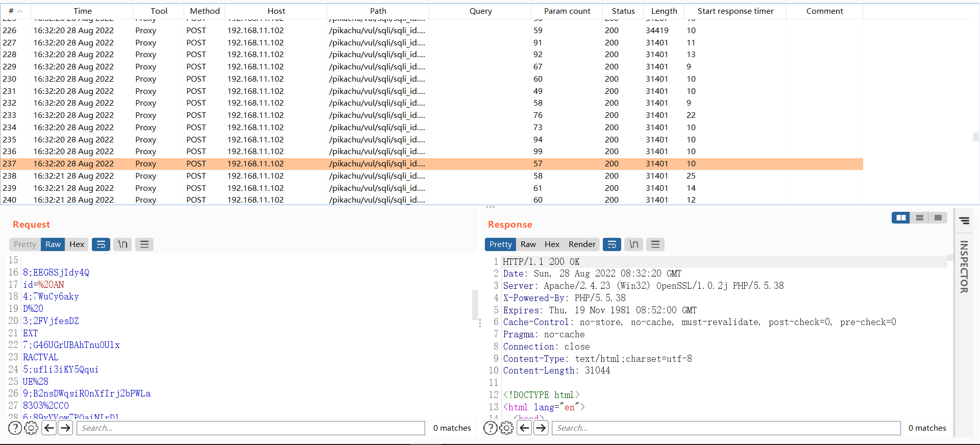The height and width of the screenshot is (445, 980).
Task: Select log row number 233
Action: 431,115
